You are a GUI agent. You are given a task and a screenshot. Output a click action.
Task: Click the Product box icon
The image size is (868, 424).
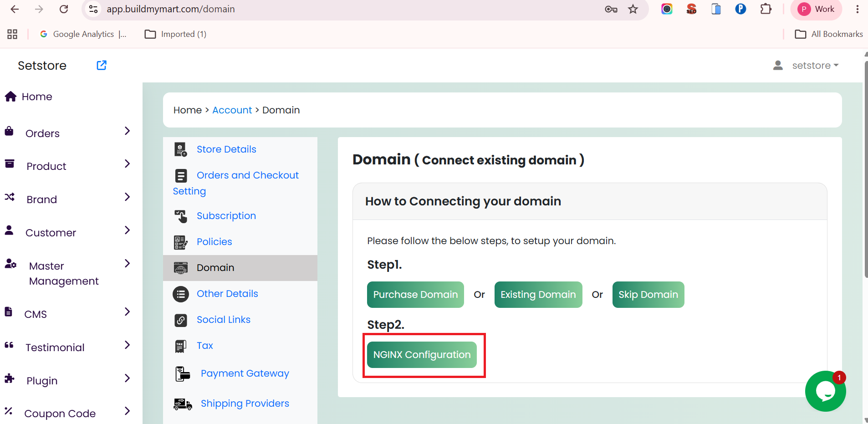10,163
